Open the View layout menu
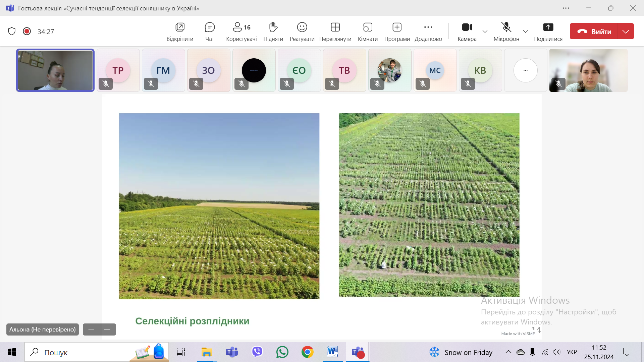The width and height of the screenshot is (644, 362). coord(335,27)
